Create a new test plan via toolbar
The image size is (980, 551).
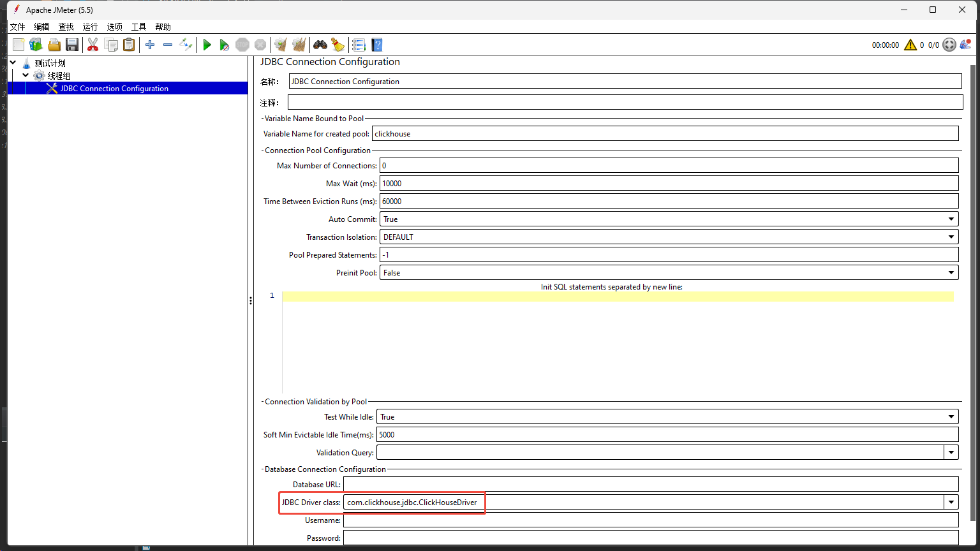click(x=19, y=45)
